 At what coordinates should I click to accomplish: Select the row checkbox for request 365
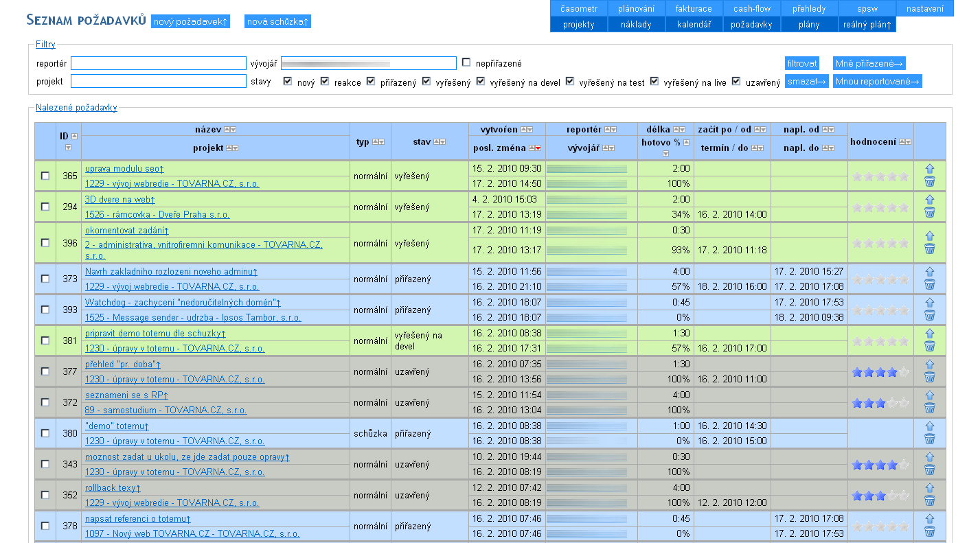pos(45,176)
